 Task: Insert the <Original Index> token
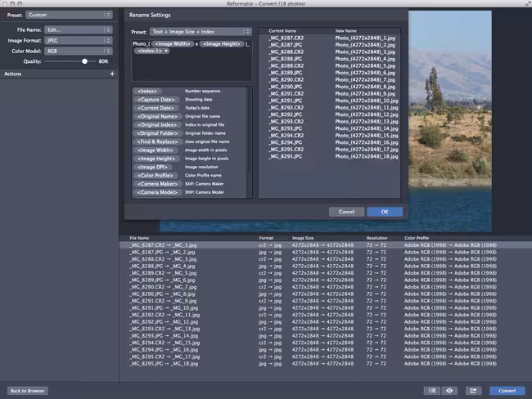coord(157,125)
